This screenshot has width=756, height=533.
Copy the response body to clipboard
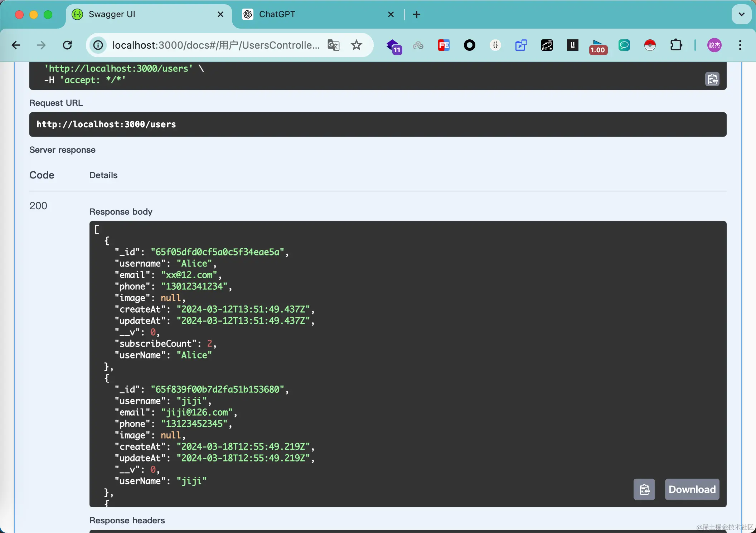click(644, 489)
